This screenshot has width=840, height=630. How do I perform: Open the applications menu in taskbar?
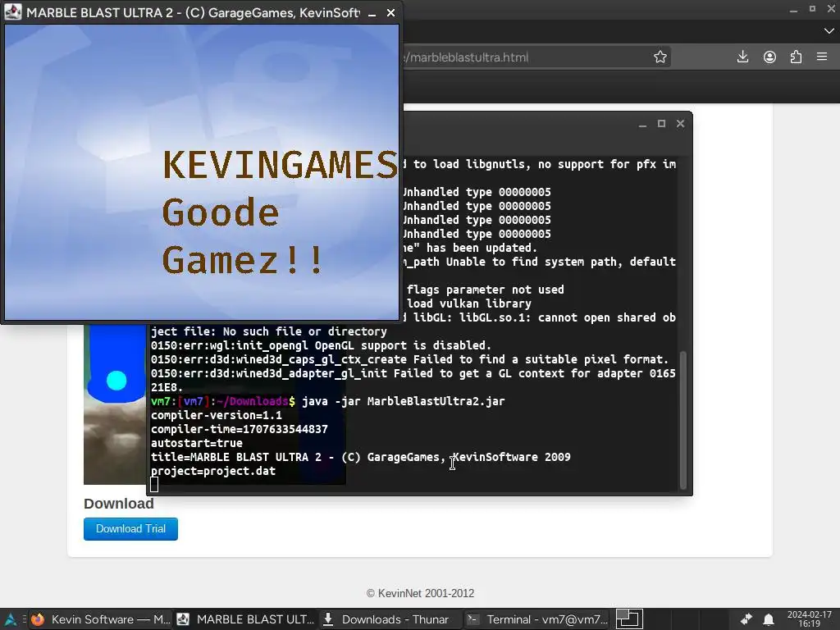point(10,619)
